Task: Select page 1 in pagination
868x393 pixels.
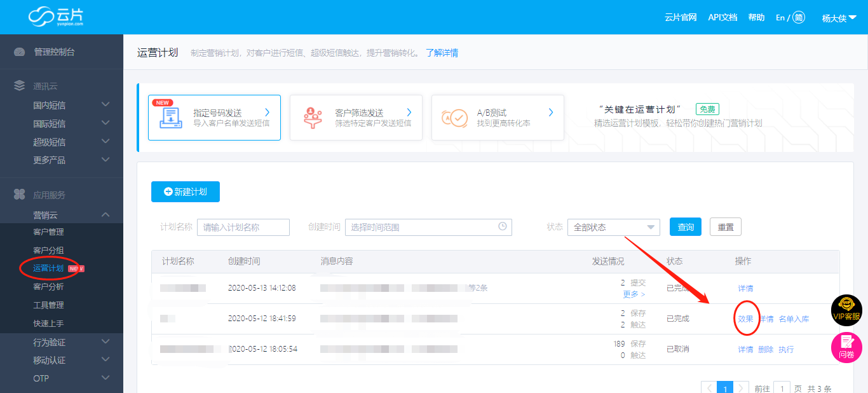Action: (x=725, y=388)
